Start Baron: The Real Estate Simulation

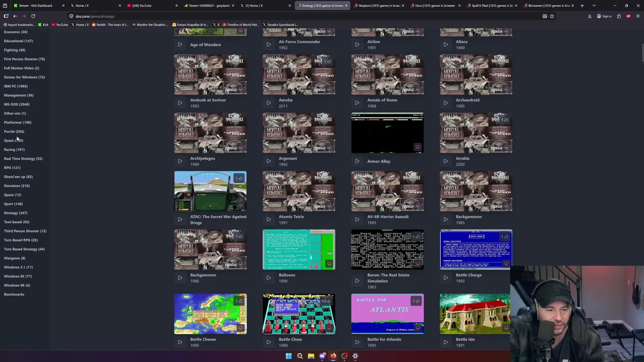click(357, 281)
